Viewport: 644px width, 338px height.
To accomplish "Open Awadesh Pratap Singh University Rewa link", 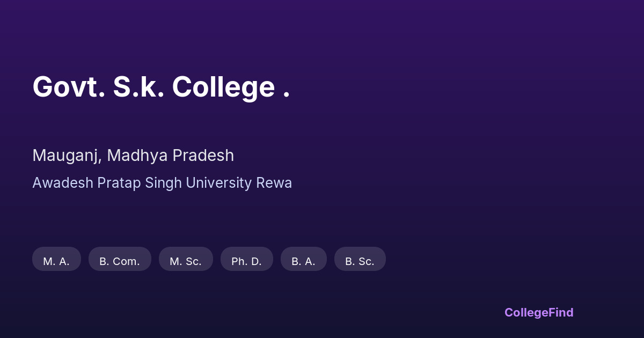I will tap(162, 183).
